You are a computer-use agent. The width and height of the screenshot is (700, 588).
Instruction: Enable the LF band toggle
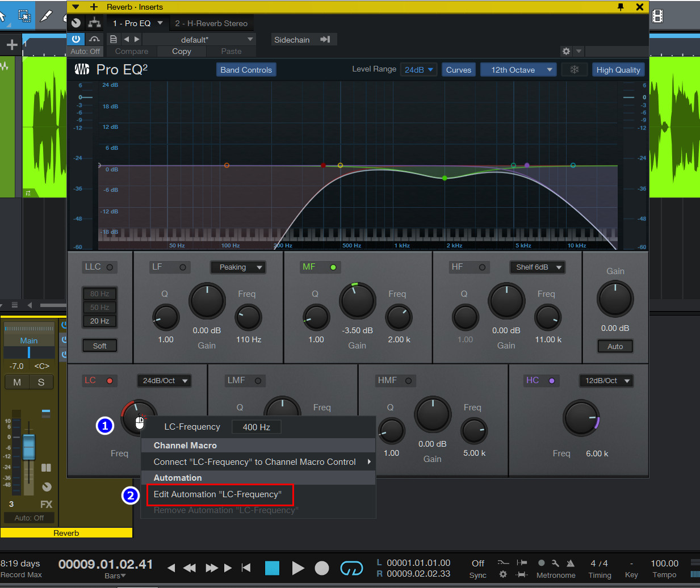(183, 267)
